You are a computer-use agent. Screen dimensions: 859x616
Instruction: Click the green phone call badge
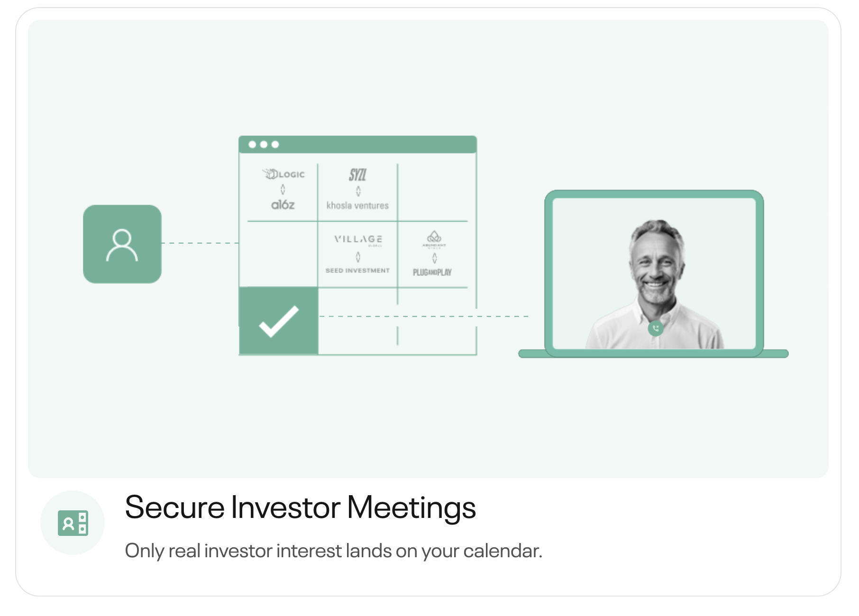(656, 328)
